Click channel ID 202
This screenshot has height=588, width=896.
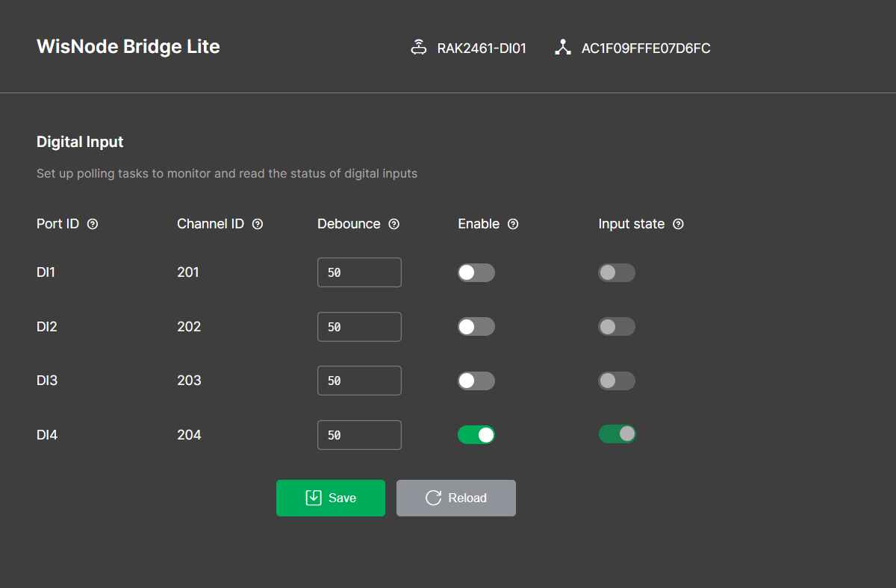point(189,327)
